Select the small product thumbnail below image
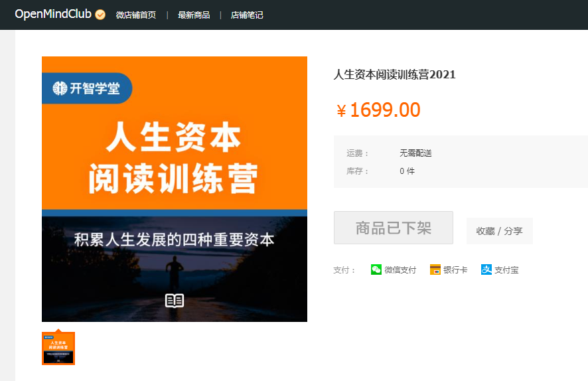 (x=58, y=348)
